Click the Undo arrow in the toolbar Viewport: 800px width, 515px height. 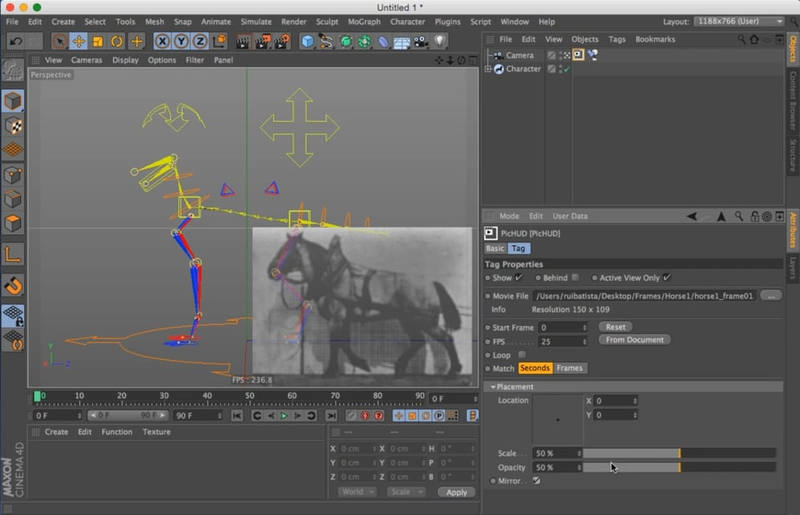point(15,41)
